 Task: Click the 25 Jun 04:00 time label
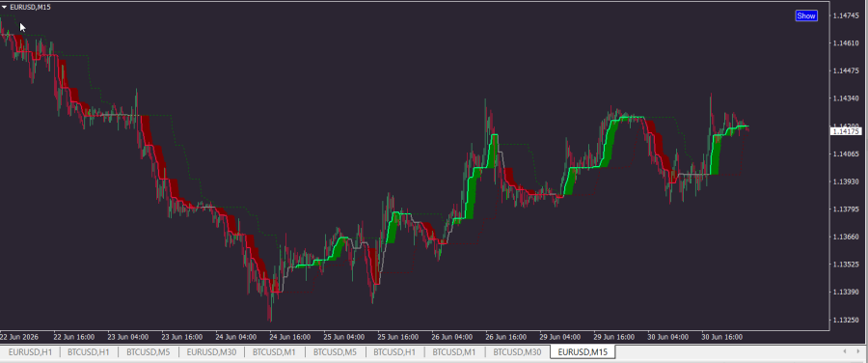[343, 337]
